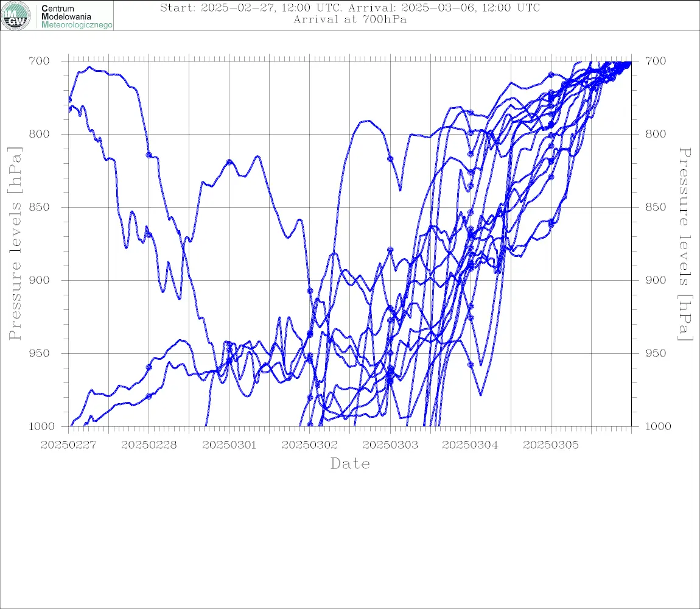Click the 20250302 date label
The image size is (700, 609).
pos(310,445)
